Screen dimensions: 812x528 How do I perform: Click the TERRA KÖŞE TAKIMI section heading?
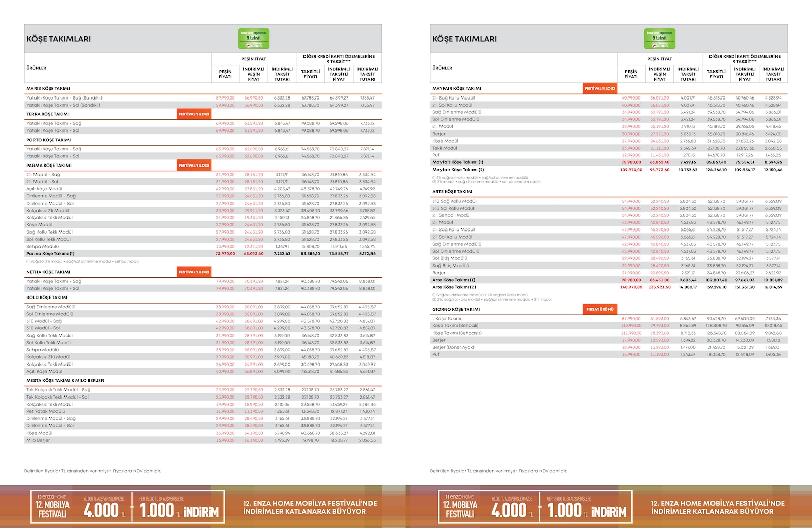[x=48, y=114]
